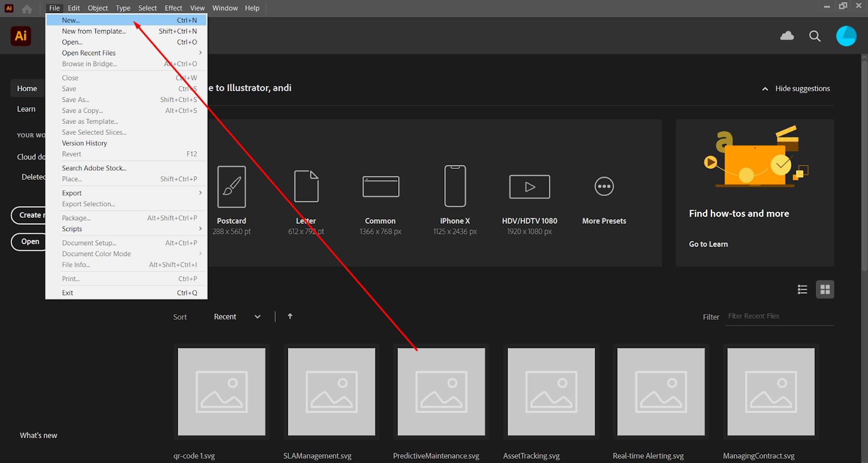Viewport: 868px width, 463px height.
Task: Switch recent files to grid view
Action: tap(825, 289)
